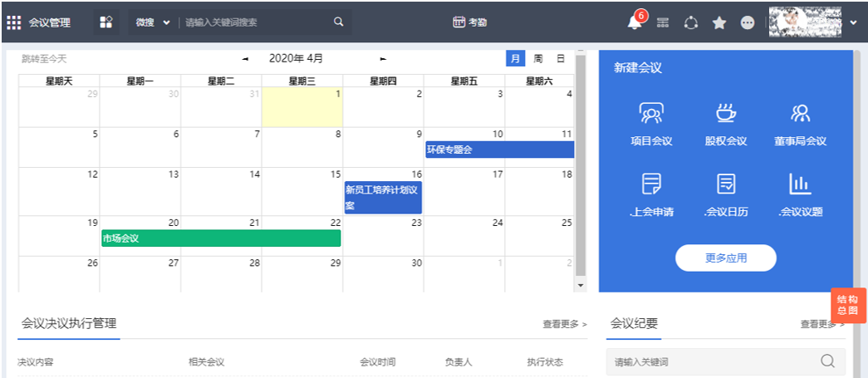The height and width of the screenshot is (378, 868).
Task: Click 查看更多 beside 会议纪要
Action: tap(822, 324)
